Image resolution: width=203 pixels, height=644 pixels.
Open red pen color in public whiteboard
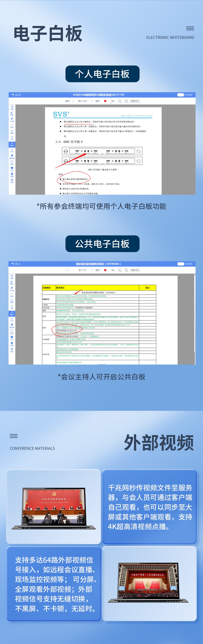pos(105,270)
